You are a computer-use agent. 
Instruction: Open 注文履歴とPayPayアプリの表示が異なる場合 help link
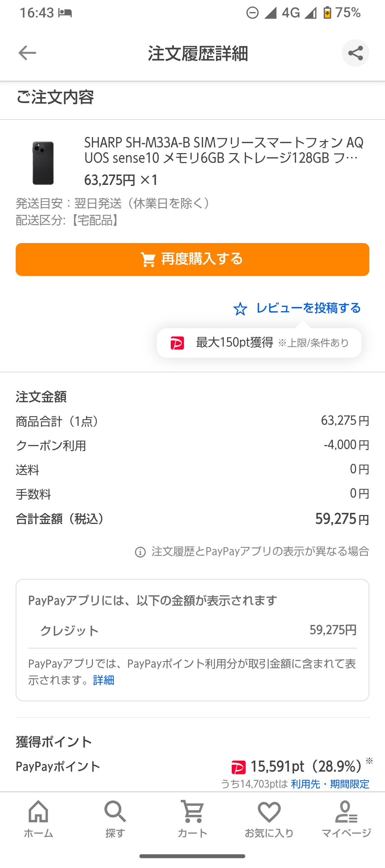(260, 551)
